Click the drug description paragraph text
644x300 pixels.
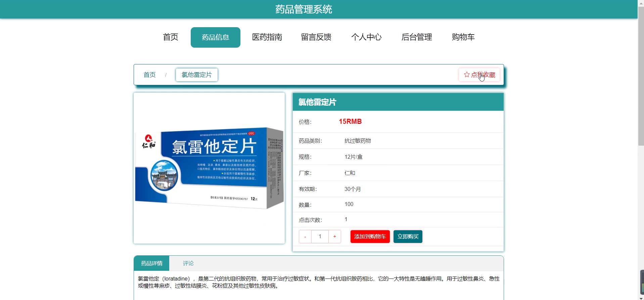(x=319, y=282)
